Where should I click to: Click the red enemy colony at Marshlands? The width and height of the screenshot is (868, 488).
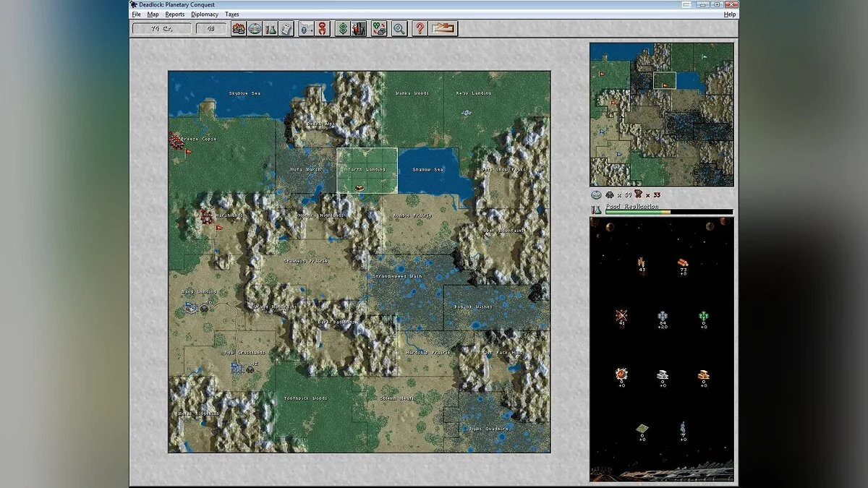click(x=207, y=217)
